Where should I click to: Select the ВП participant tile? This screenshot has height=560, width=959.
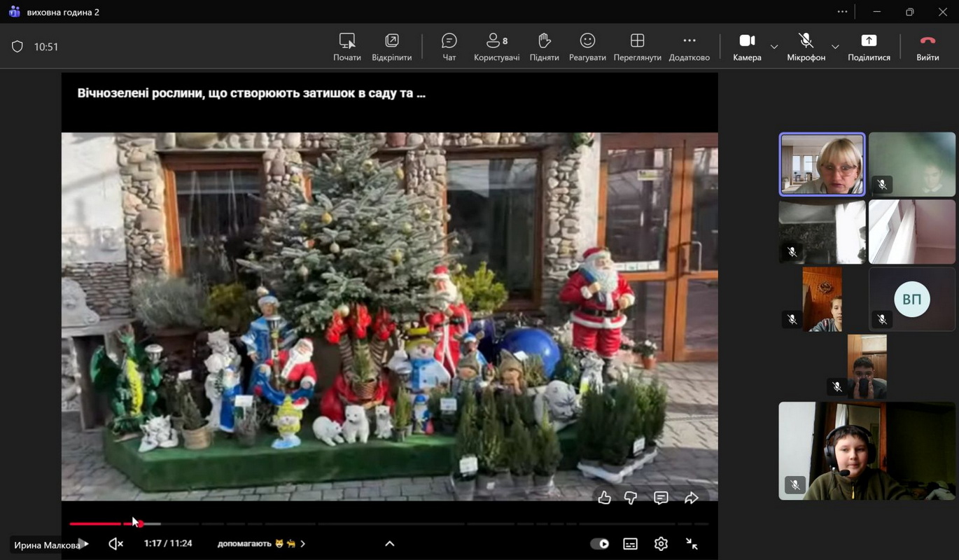point(911,300)
